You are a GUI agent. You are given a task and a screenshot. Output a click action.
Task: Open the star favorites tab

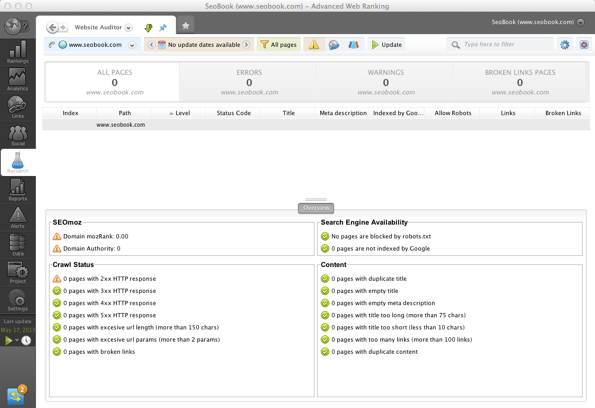tap(186, 25)
